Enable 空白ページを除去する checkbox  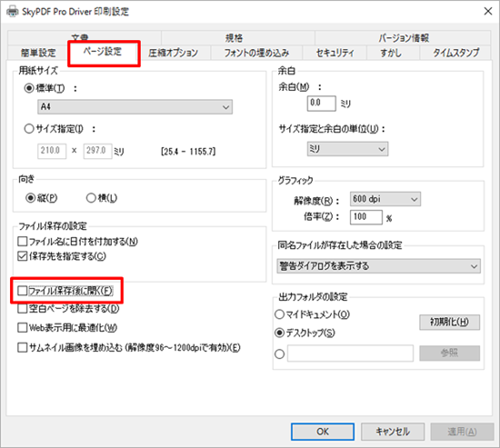(x=23, y=309)
